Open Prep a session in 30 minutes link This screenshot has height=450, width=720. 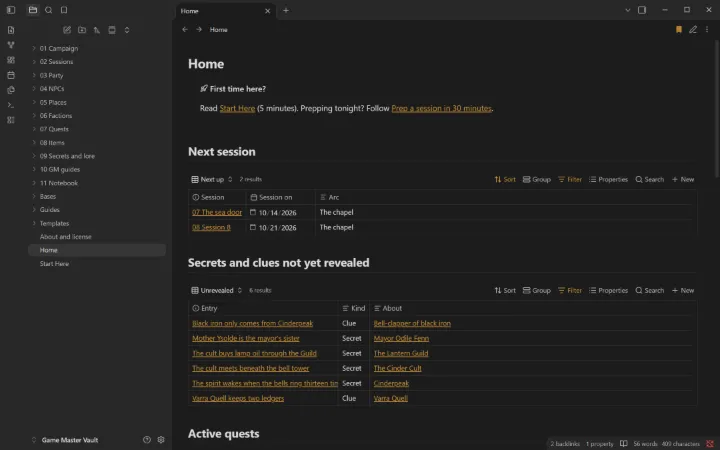(x=441, y=108)
